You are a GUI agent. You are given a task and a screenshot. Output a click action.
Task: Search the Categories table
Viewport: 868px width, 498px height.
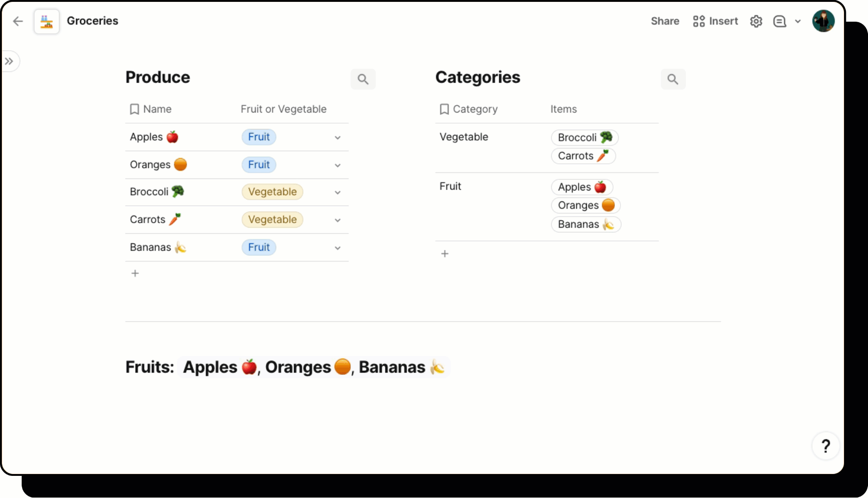(673, 79)
